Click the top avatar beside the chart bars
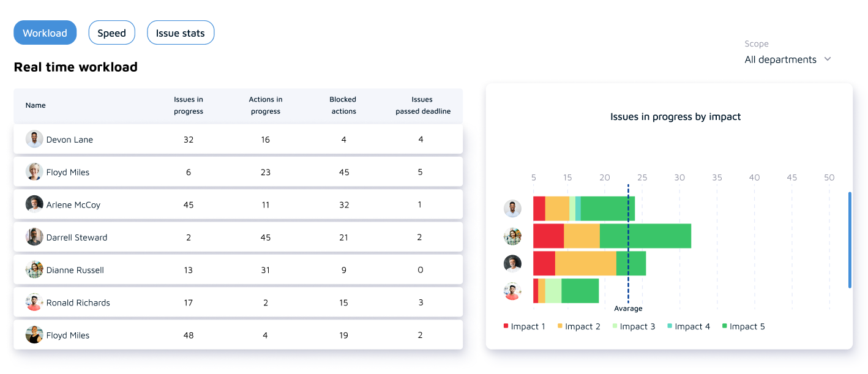This screenshot has height=374, width=868. point(512,209)
